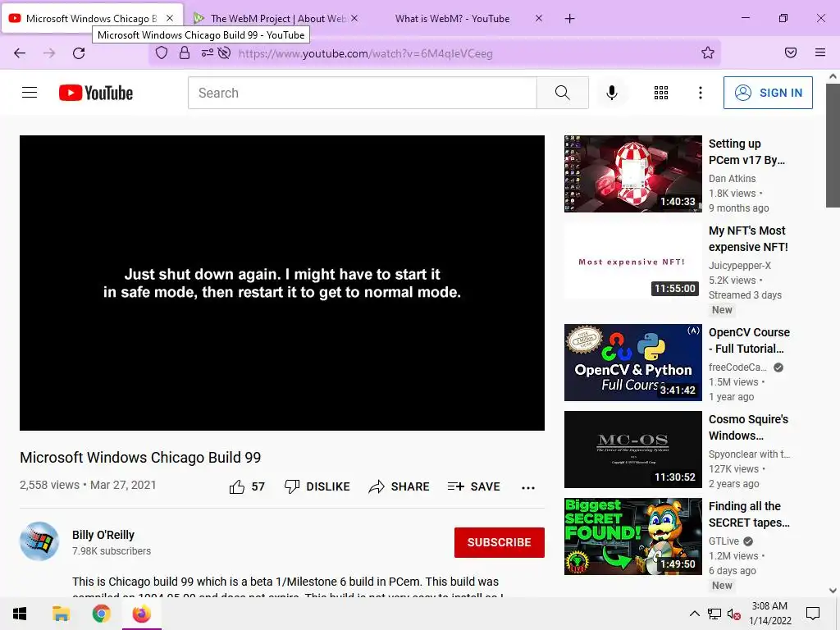Image resolution: width=840 pixels, height=630 pixels.
Task: Open Biggest Secret Found GTLive thumbnail
Action: coord(633,536)
